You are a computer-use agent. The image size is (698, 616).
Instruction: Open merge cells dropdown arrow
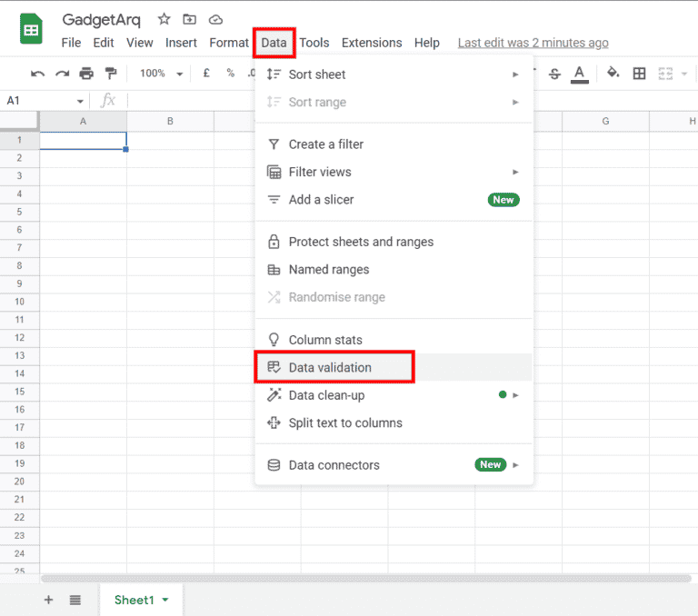pyautogui.click(x=684, y=74)
